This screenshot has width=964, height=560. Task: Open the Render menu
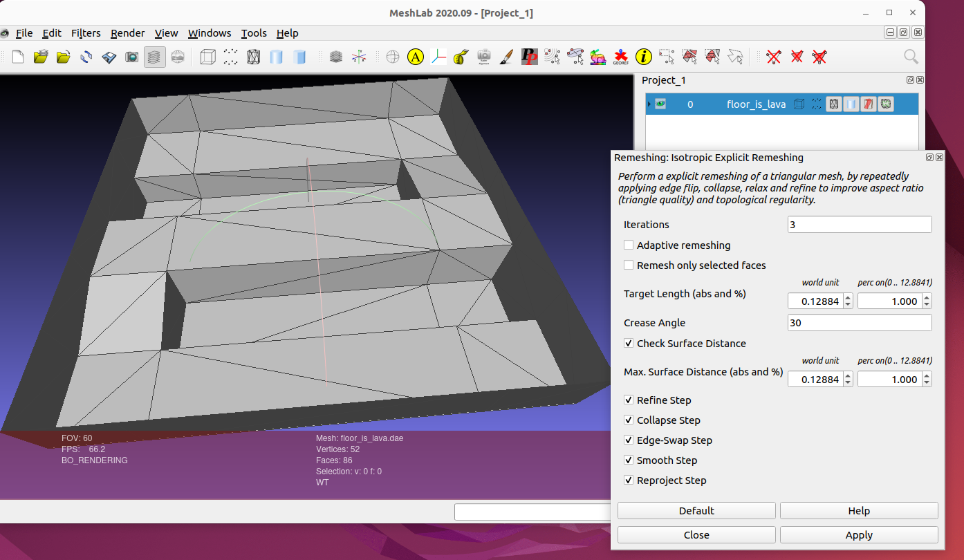click(128, 33)
